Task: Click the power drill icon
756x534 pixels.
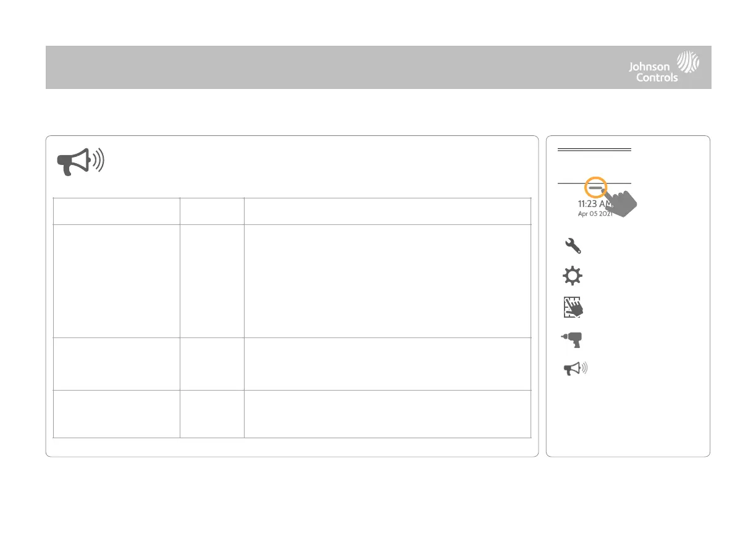Action: pyautogui.click(x=574, y=339)
